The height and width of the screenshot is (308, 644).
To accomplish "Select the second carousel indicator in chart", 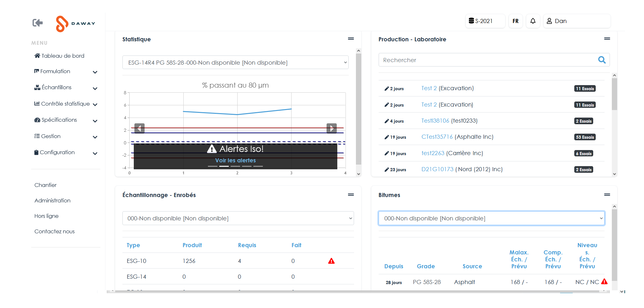I will click(224, 166).
